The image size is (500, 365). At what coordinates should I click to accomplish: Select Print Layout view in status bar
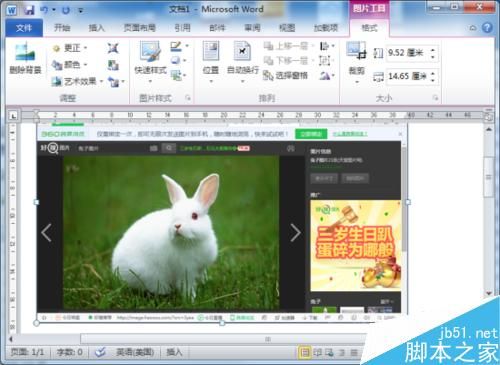305,352
